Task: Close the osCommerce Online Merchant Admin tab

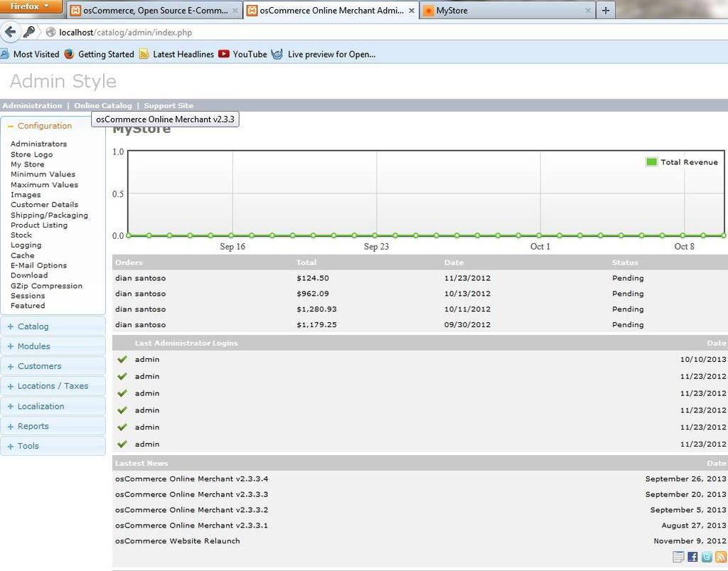Action: click(x=412, y=10)
